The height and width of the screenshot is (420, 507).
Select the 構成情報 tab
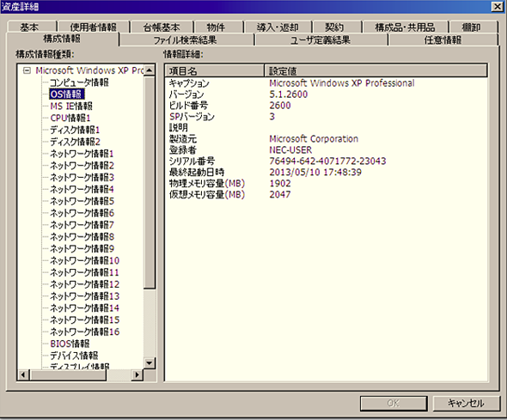coord(62,39)
